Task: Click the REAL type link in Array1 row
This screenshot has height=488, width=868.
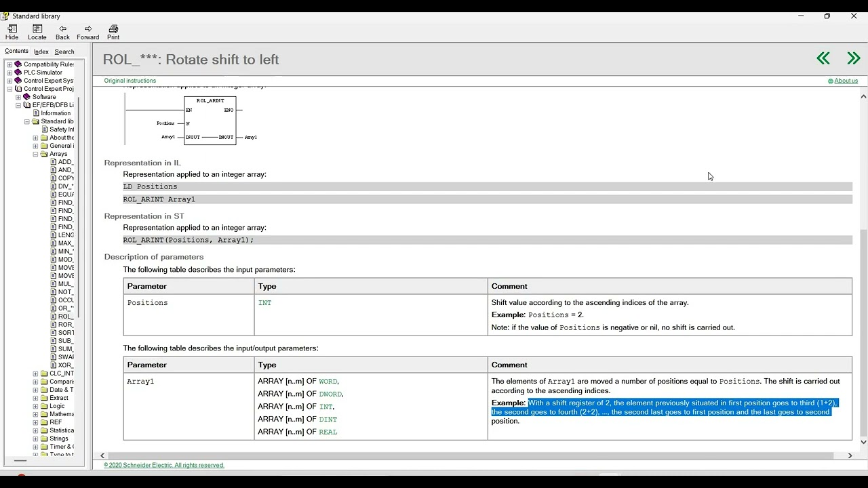Action: 328,432
